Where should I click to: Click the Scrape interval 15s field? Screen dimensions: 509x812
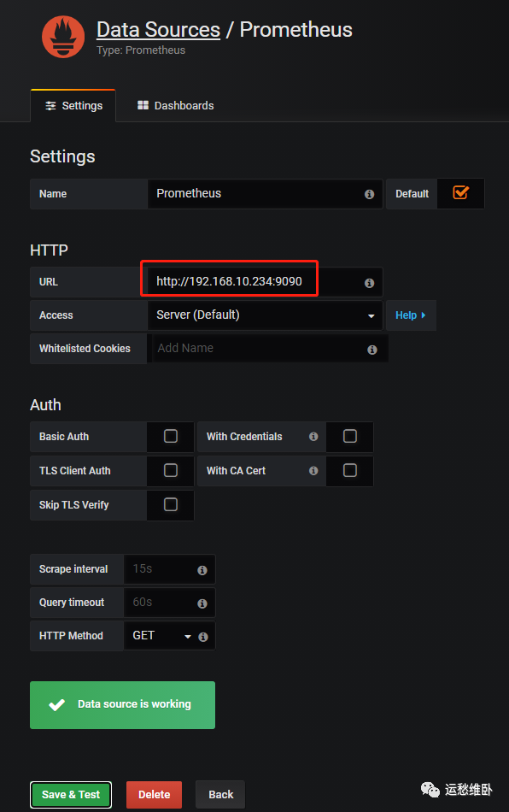pos(169,569)
